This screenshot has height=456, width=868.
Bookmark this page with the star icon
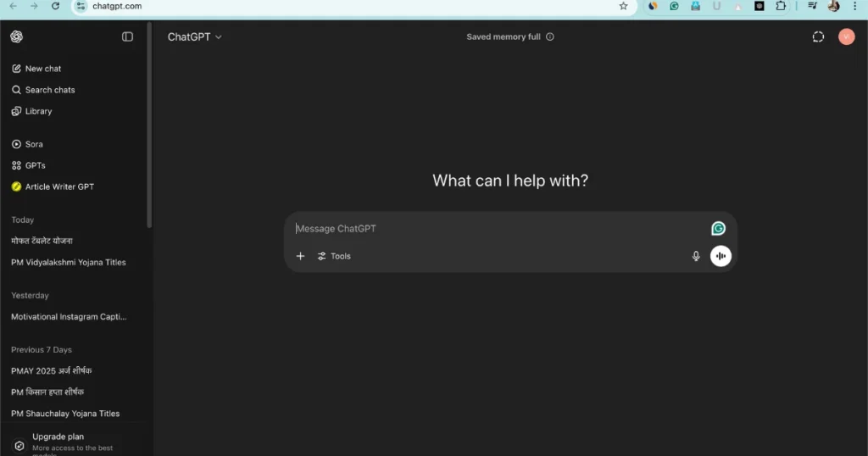[623, 6]
